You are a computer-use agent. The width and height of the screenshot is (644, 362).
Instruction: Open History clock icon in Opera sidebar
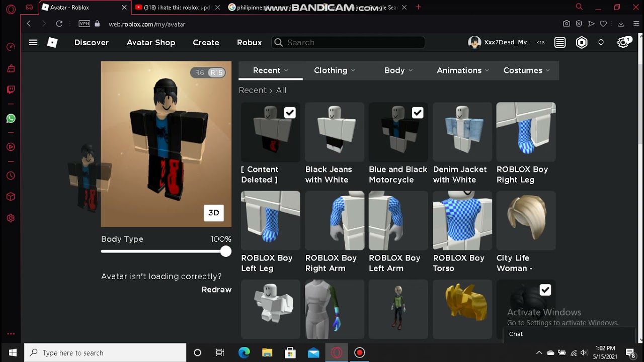[11, 176]
